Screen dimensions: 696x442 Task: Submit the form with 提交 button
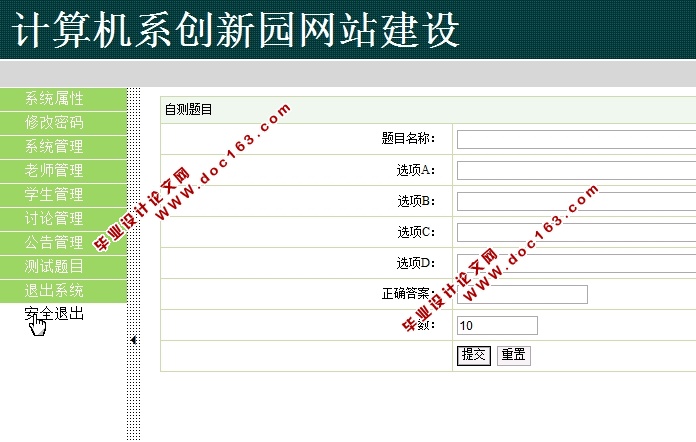[474, 355]
